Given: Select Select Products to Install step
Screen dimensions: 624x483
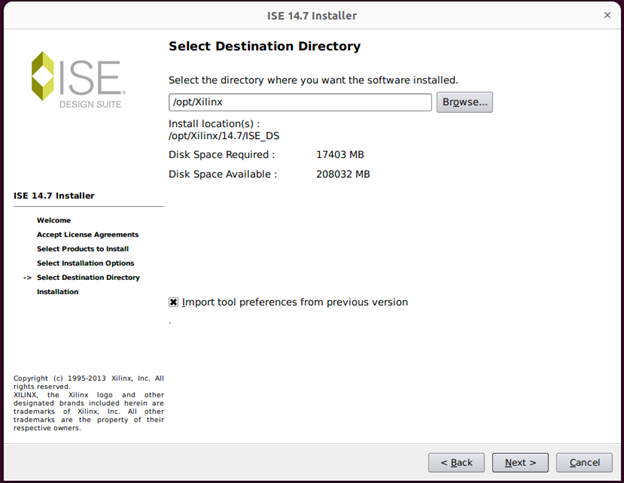Looking at the screenshot, I should 83,249.
